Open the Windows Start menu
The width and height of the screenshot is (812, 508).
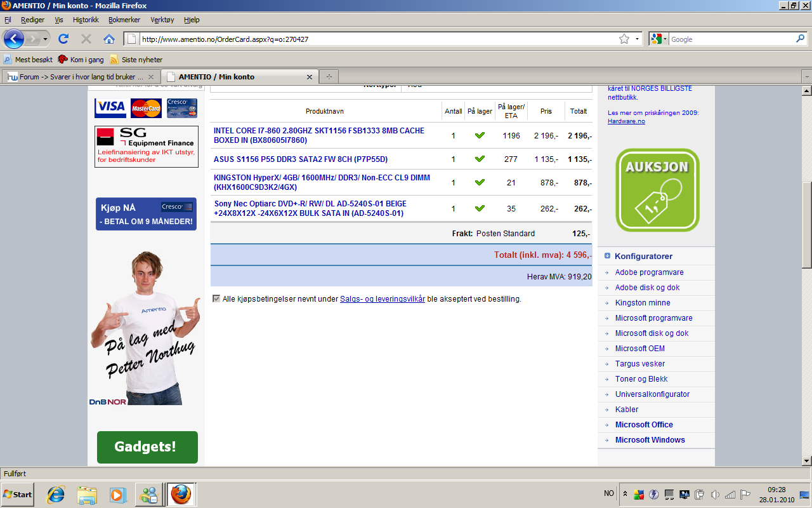(18, 494)
